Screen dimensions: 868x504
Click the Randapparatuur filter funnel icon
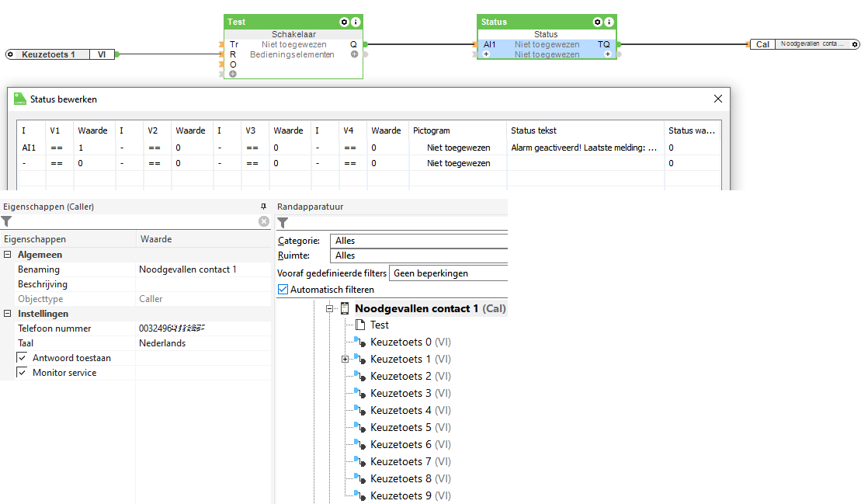click(283, 223)
